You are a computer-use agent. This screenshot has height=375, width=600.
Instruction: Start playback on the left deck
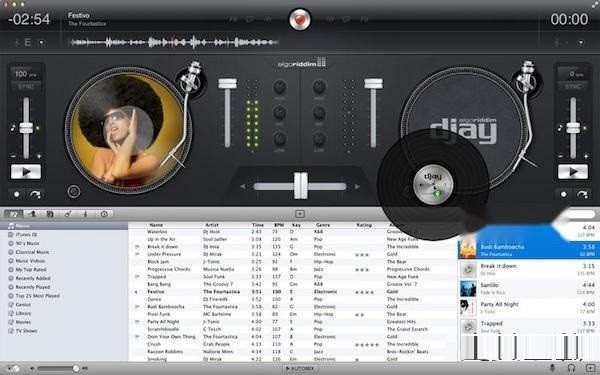click(26, 172)
